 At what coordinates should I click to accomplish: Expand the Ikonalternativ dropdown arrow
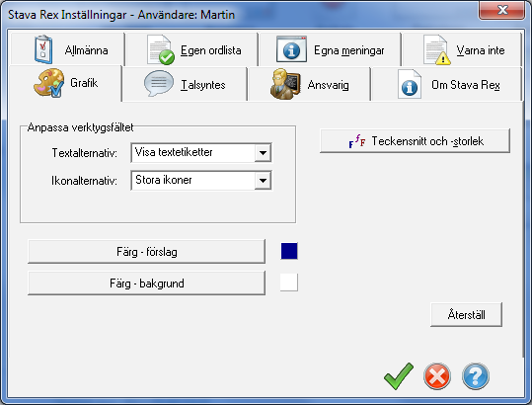pyautogui.click(x=263, y=181)
